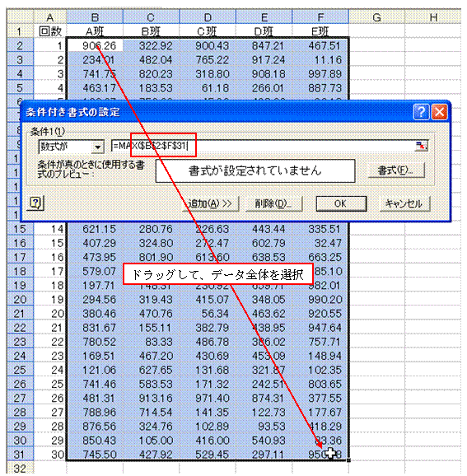467x476 pixels.
Task: Select row 2 header
Action: pos(20,45)
